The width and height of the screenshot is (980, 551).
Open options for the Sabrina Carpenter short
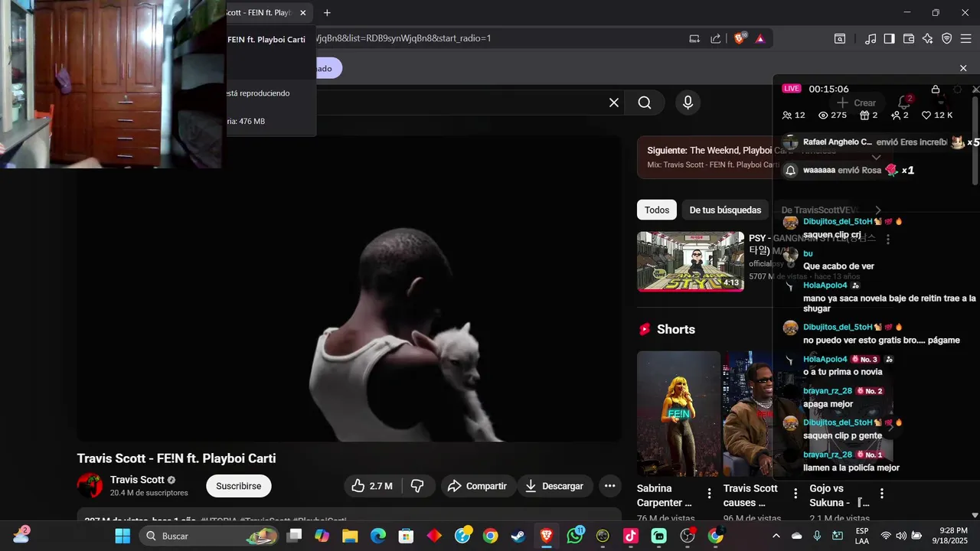click(x=709, y=494)
